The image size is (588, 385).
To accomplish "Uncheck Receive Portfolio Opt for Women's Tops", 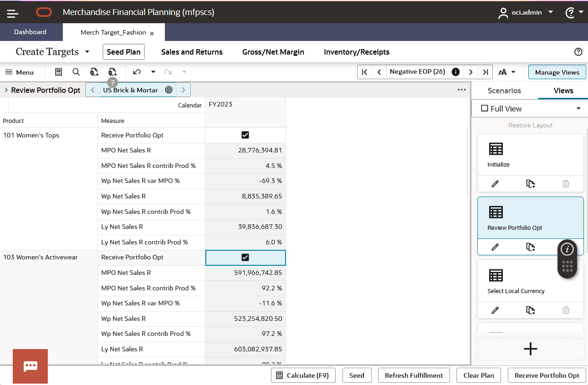I will pyautogui.click(x=245, y=135).
